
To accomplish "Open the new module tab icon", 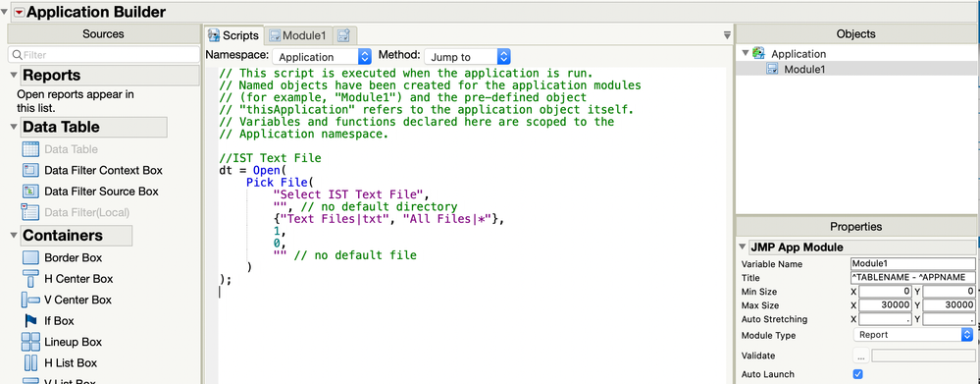I will [343, 35].
